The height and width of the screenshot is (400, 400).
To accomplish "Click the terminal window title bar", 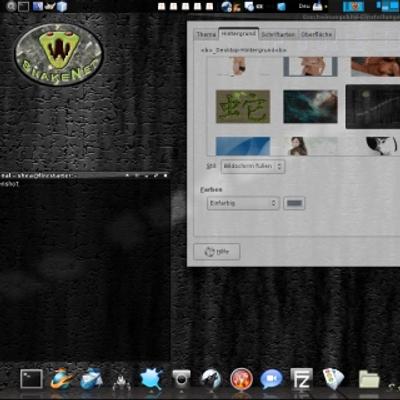I will pos(85,175).
